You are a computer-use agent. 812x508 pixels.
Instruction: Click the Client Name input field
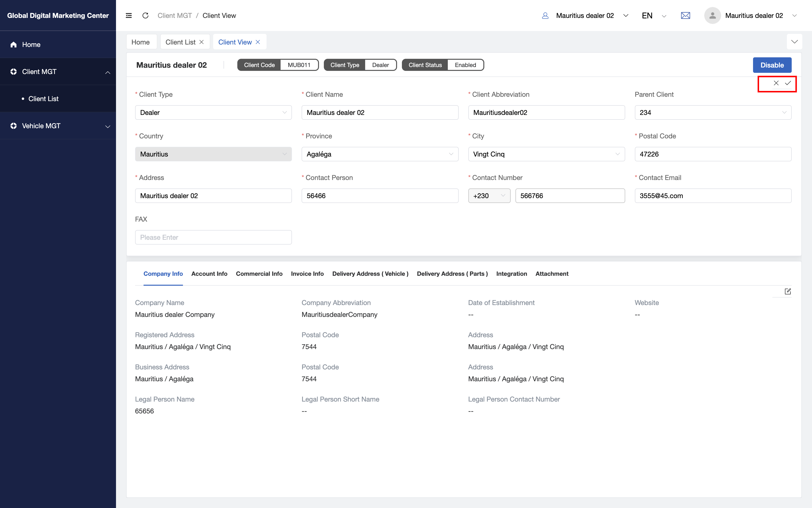[380, 112]
